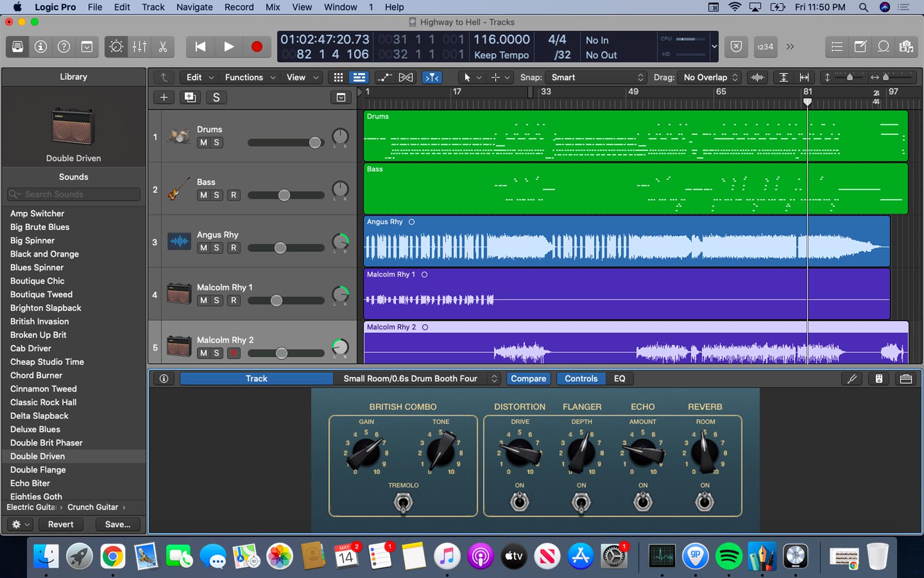Toggle the count-in 1234 button
Image resolution: width=924 pixels, height=578 pixels.
click(765, 47)
